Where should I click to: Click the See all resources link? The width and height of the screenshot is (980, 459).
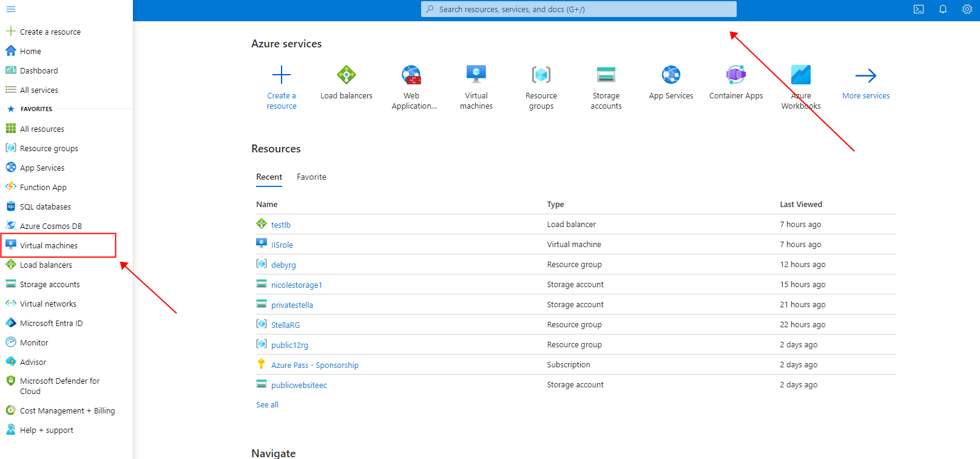point(267,405)
